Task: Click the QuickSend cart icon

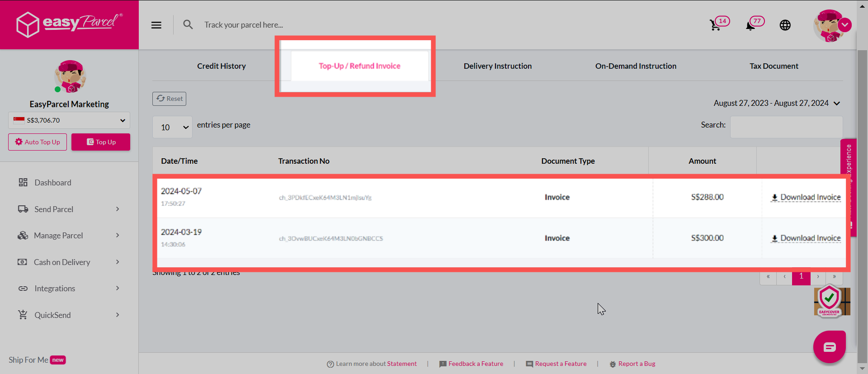Action: click(23, 315)
